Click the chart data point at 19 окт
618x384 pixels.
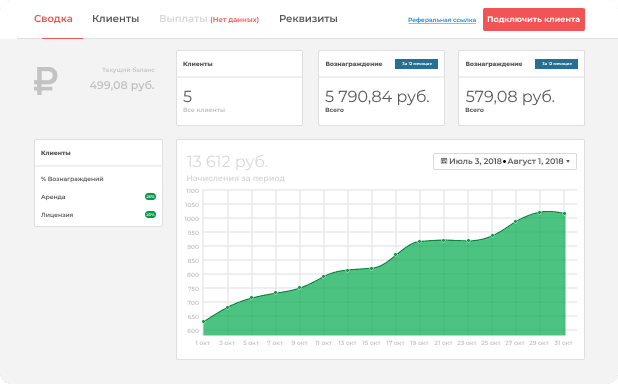pyautogui.click(x=419, y=242)
